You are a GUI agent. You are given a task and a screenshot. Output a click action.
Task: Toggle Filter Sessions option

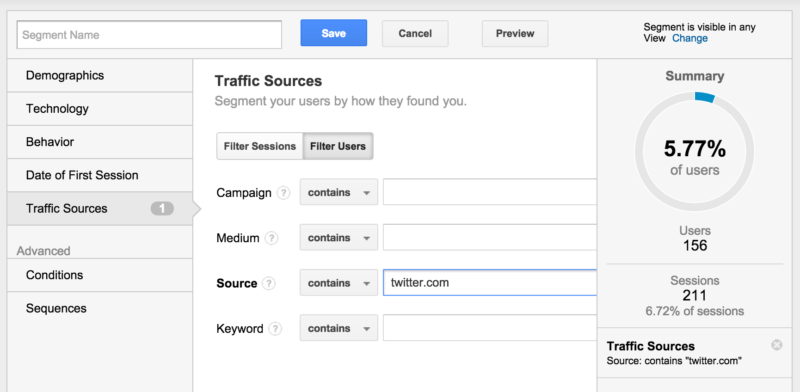pyautogui.click(x=260, y=146)
